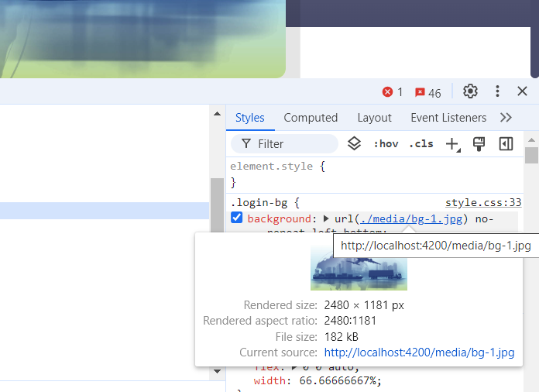Open the style.css:33 source link
The width and height of the screenshot is (539, 392).
click(482, 203)
